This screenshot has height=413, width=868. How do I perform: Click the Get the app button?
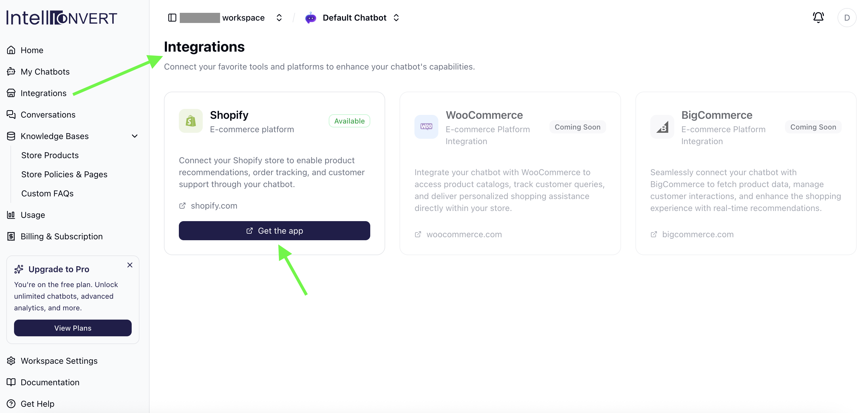(274, 231)
